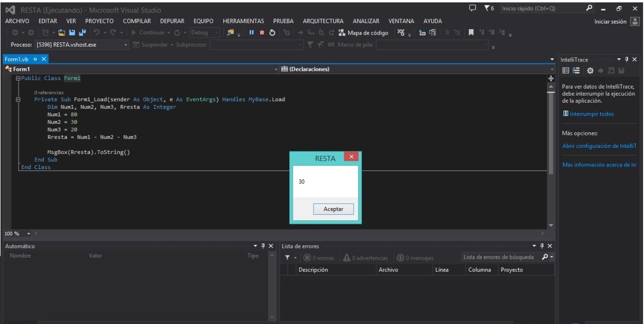Toggle the 0 mensajes filter
This screenshot has width=644, height=324.
415,258
